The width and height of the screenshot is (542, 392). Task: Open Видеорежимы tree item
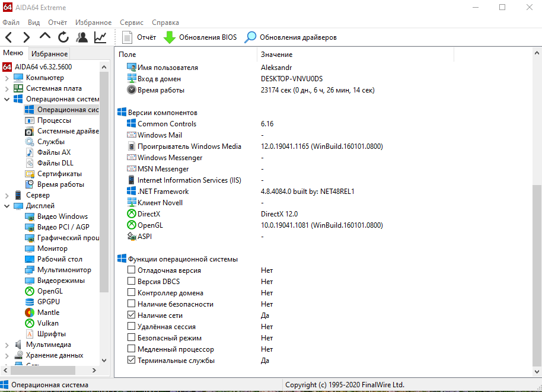pos(61,281)
